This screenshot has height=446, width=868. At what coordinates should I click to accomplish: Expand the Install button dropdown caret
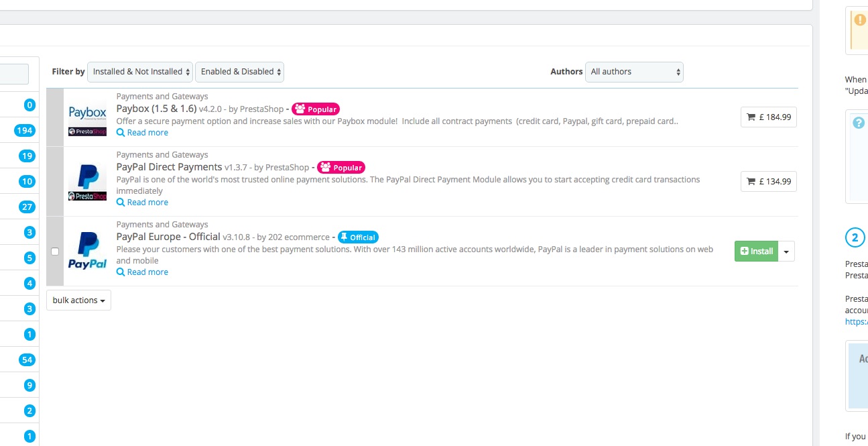(787, 252)
